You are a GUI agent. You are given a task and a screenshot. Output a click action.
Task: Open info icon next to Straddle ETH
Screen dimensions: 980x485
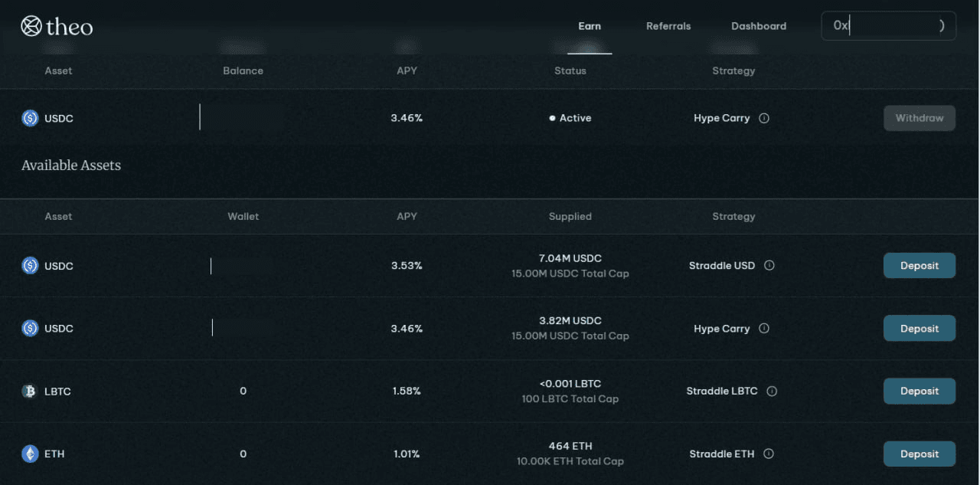[x=769, y=454]
